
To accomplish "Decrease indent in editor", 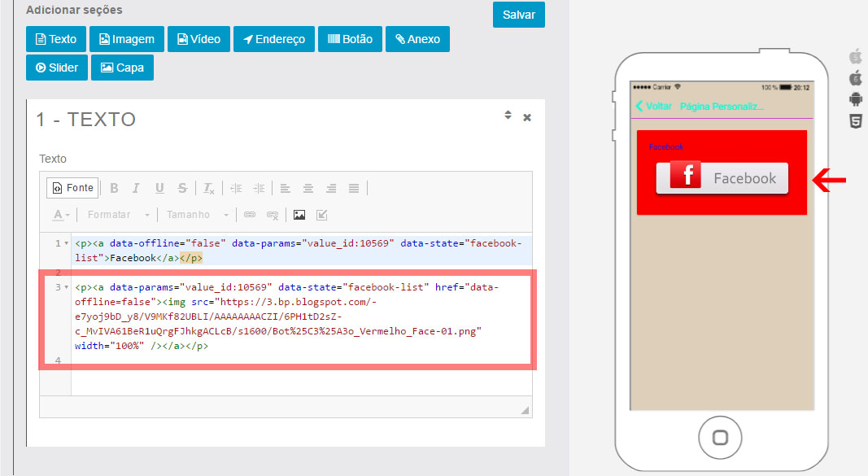I will [237, 188].
